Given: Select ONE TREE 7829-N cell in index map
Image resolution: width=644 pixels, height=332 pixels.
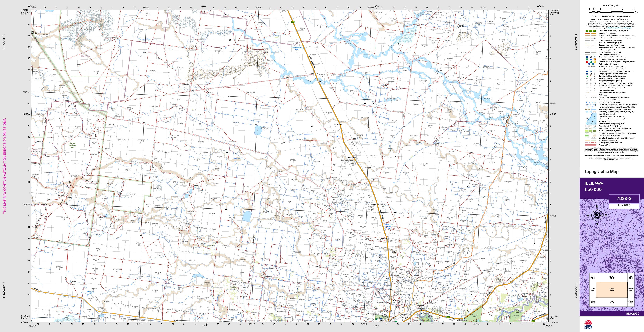Looking at the screenshot, I should (x=612, y=277).
